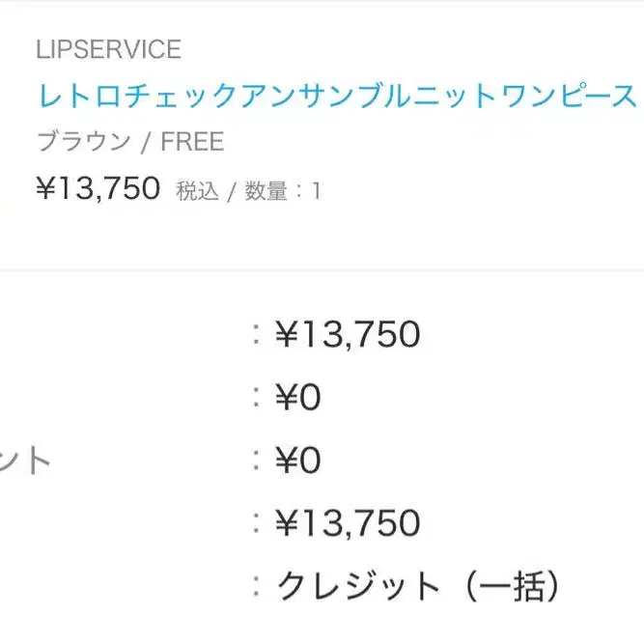
Task: Click the colon before クレジット（一括）
Action: coord(256,586)
